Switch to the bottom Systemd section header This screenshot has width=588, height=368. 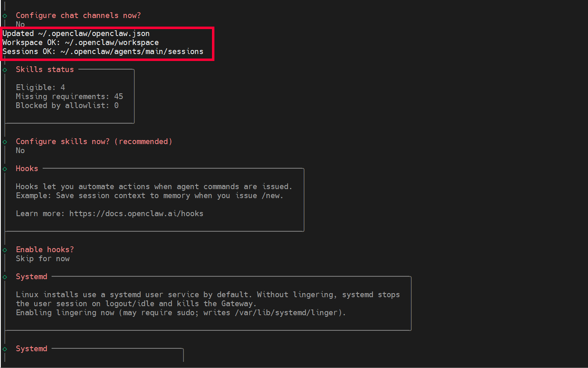31,348
